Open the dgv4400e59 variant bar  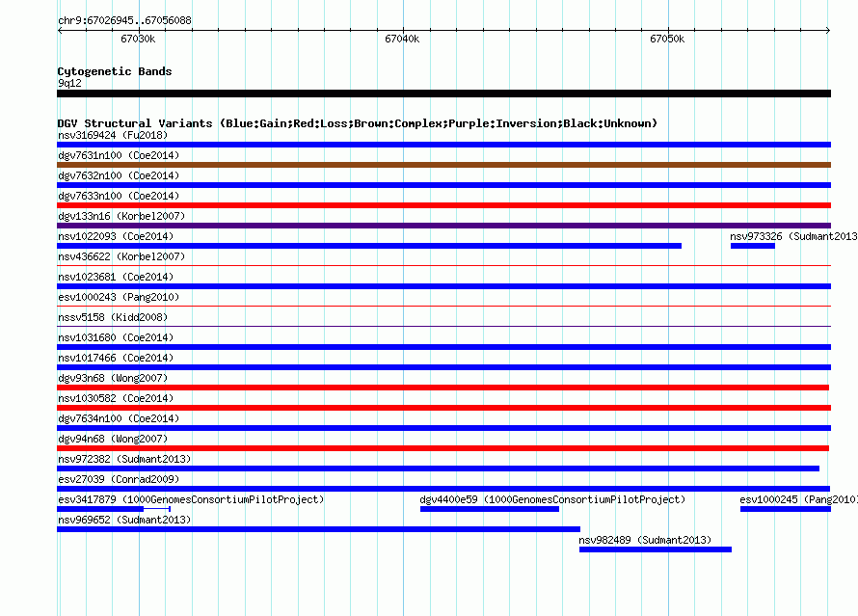490,509
